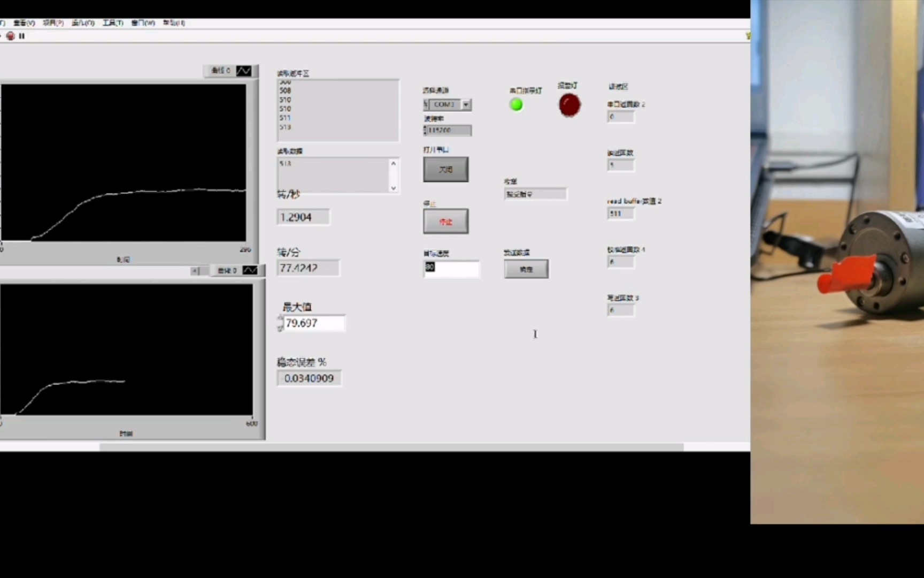Screen dimensions: 924x578
Task: Click the increment stepper on 波特率 field
Action: pyautogui.click(x=424, y=128)
